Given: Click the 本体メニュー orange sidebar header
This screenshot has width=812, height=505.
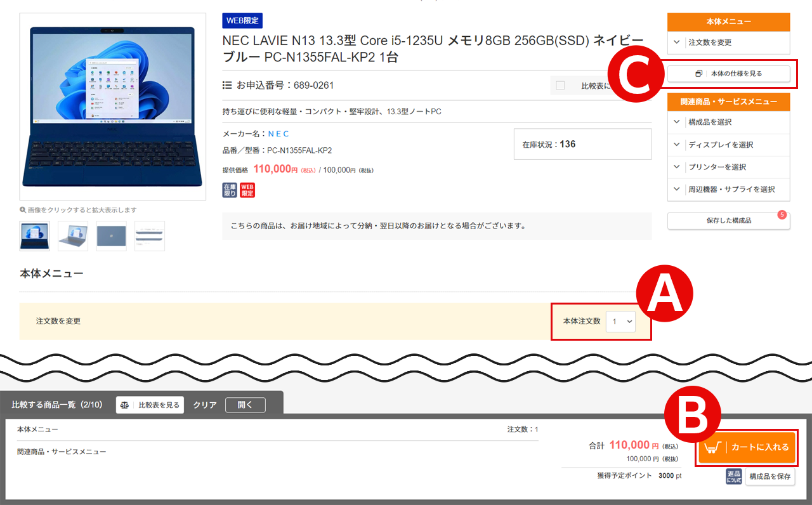Looking at the screenshot, I should (729, 22).
